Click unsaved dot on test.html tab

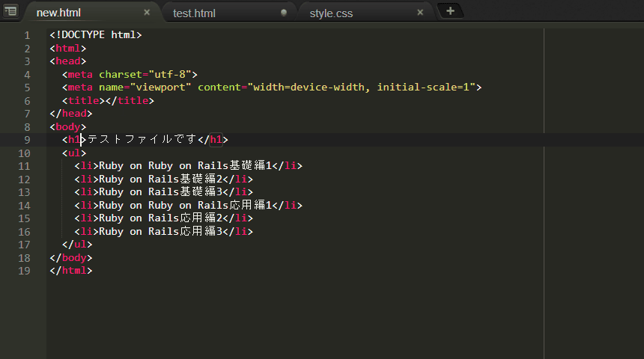(283, 13)
